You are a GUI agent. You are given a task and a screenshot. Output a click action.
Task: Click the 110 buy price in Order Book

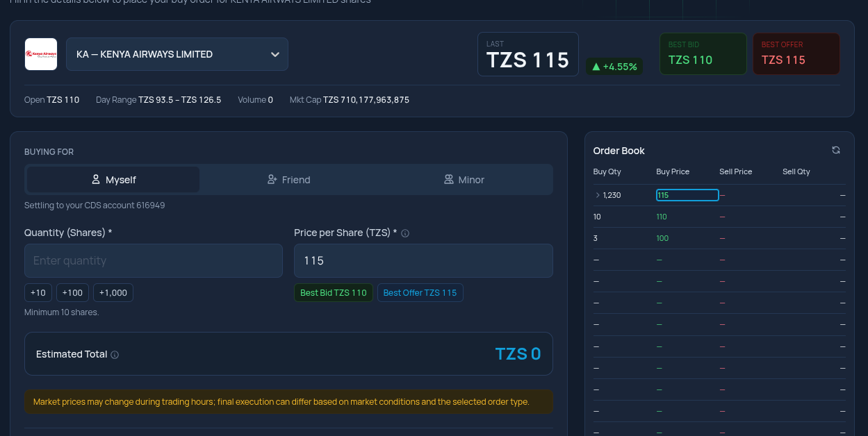(662, 217)
